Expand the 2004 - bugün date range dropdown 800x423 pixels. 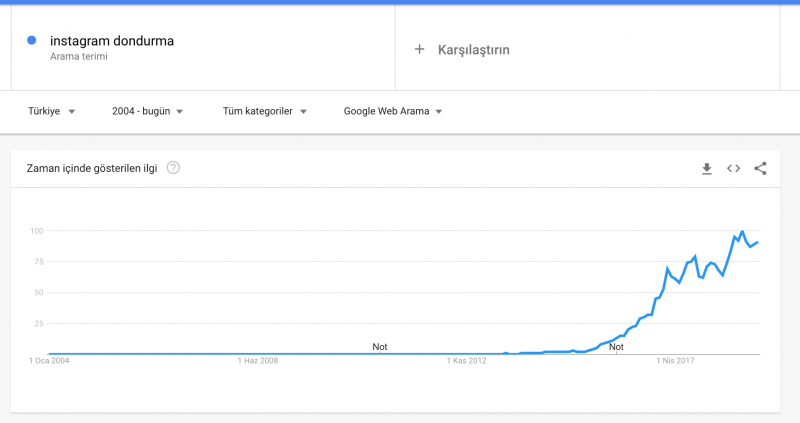(148, 111)
